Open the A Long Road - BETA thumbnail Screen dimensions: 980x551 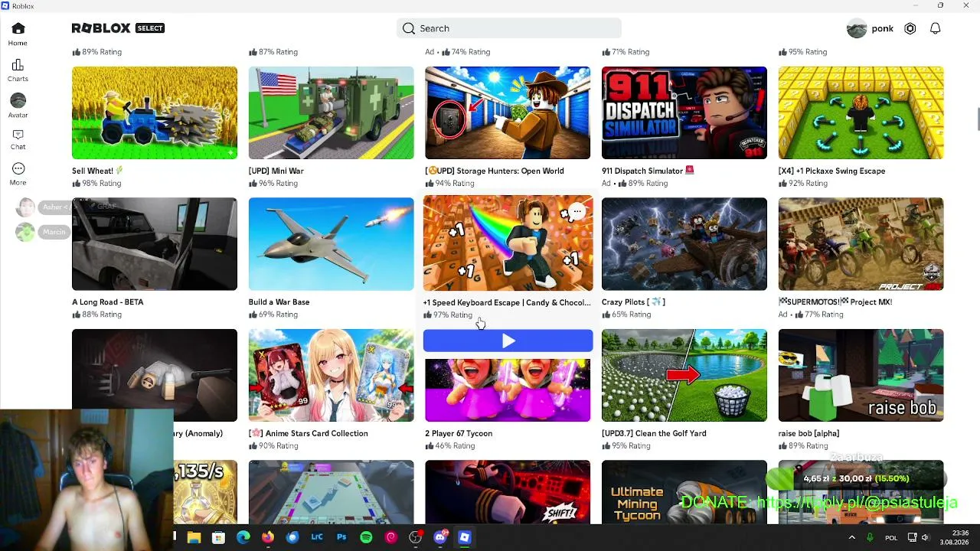(x=155, y=244)
